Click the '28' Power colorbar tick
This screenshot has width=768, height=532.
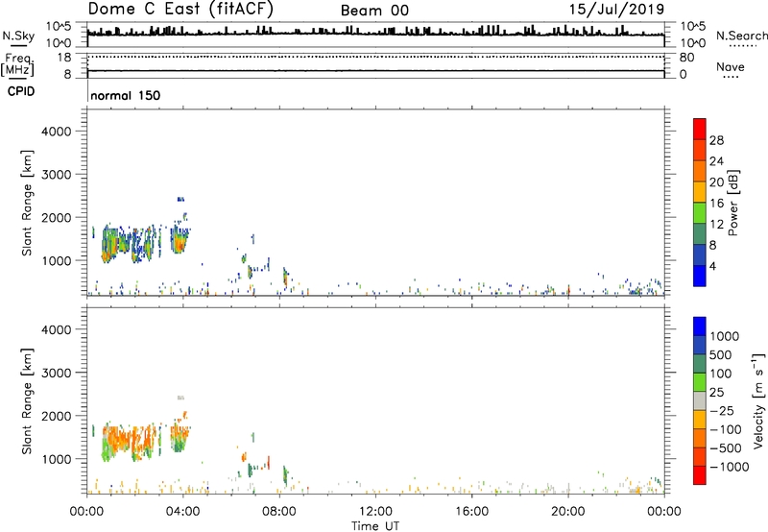click(x=716, y=140)
